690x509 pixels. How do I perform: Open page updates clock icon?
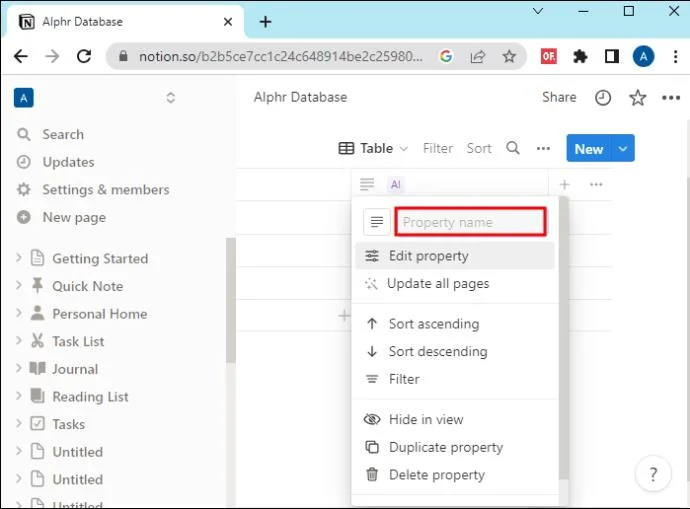(x=602, y=98)
